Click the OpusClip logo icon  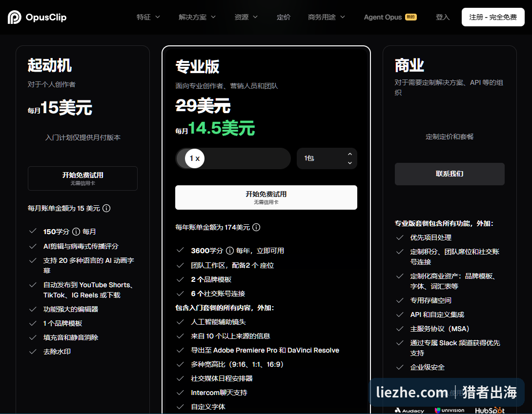14,17
